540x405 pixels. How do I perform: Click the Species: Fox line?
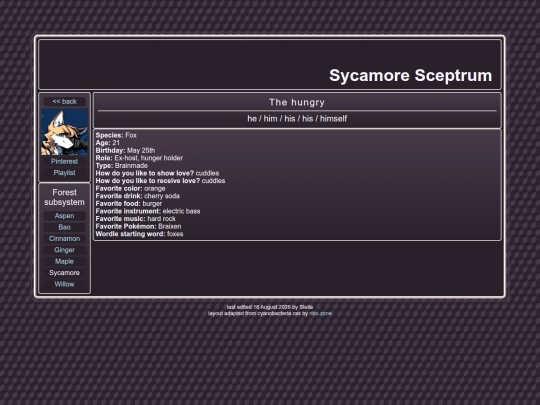click(x=116, y=135)
